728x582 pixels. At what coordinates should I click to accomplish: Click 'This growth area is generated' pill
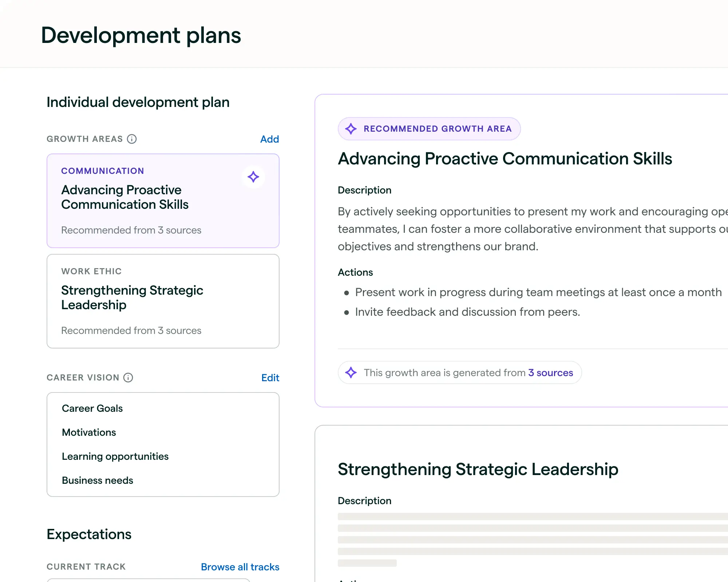[x=444, y=372]
